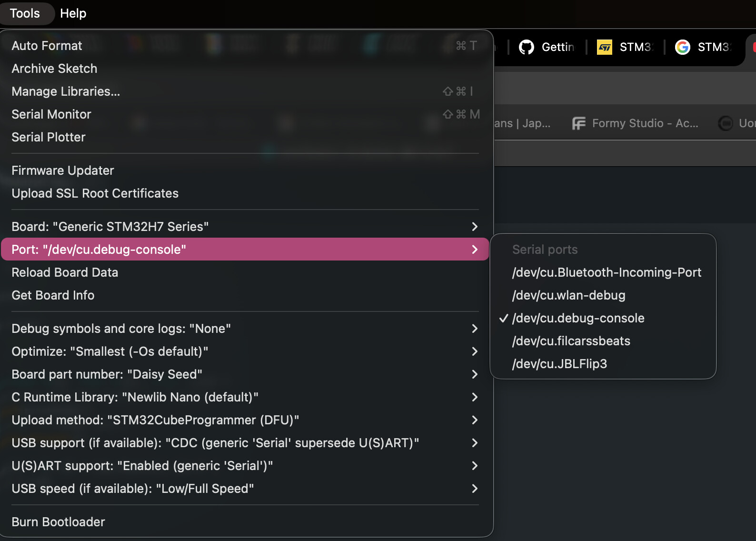Open Serial Monitor from Tools menu
The height and width of the screenshot is (541, 756).
tap(51, 114)
